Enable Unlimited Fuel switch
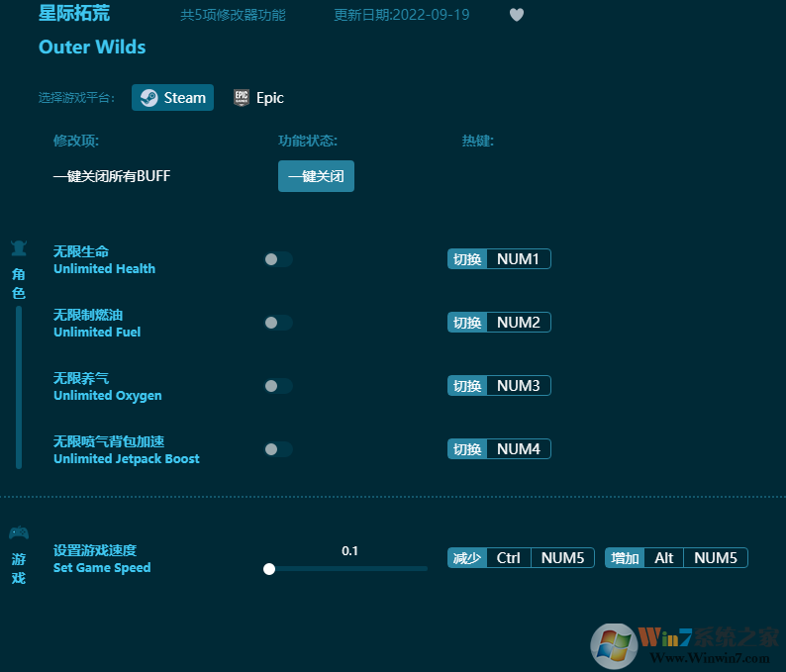This screenshot has height=672, width=786. [279, 323]
